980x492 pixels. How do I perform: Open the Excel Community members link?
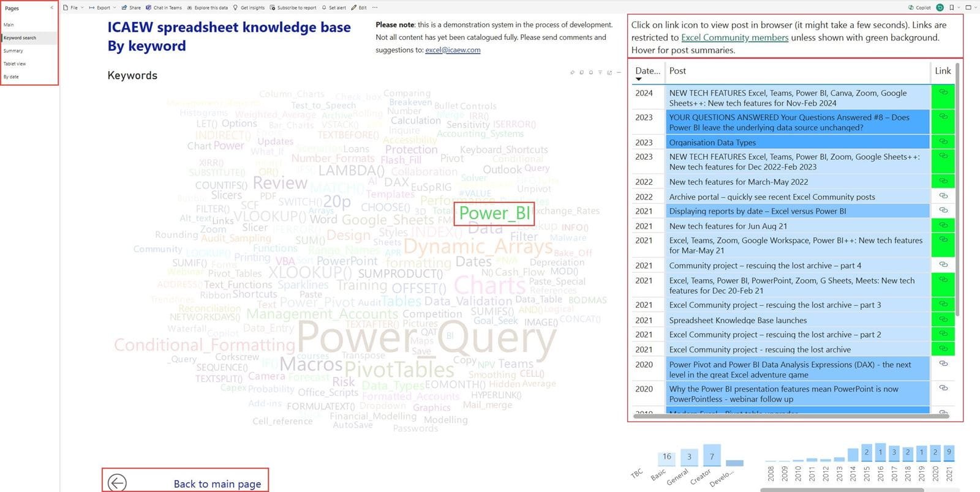click(x=734, y=37)
